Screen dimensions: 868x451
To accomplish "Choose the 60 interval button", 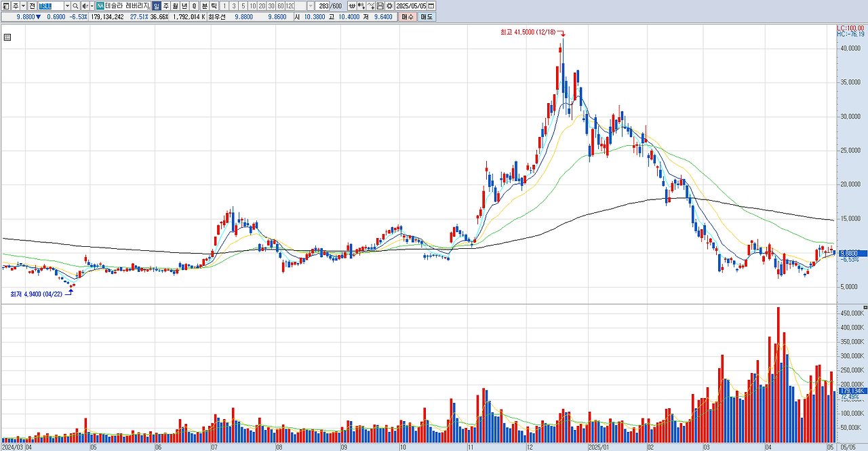I will click(x=281, y=6).
